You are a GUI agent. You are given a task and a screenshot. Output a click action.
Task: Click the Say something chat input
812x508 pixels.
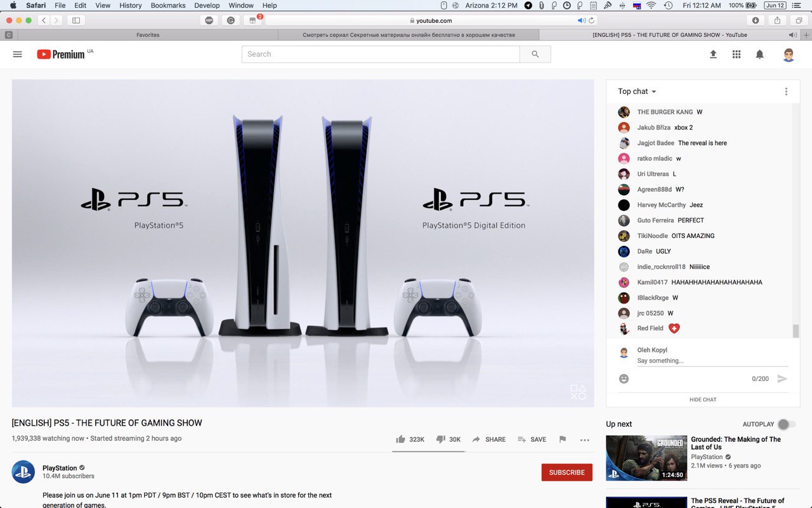coord(712,361)
